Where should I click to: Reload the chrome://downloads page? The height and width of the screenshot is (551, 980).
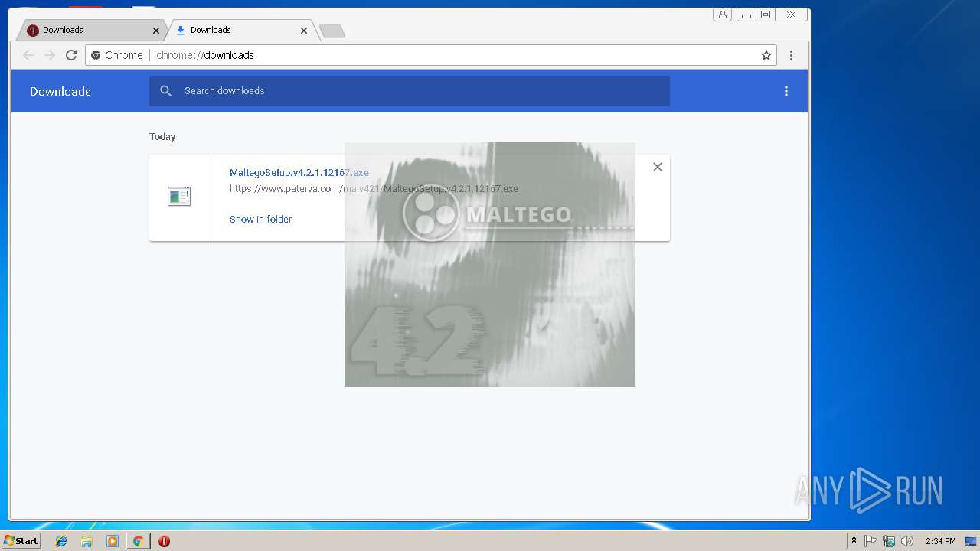(x=71, y=55)
